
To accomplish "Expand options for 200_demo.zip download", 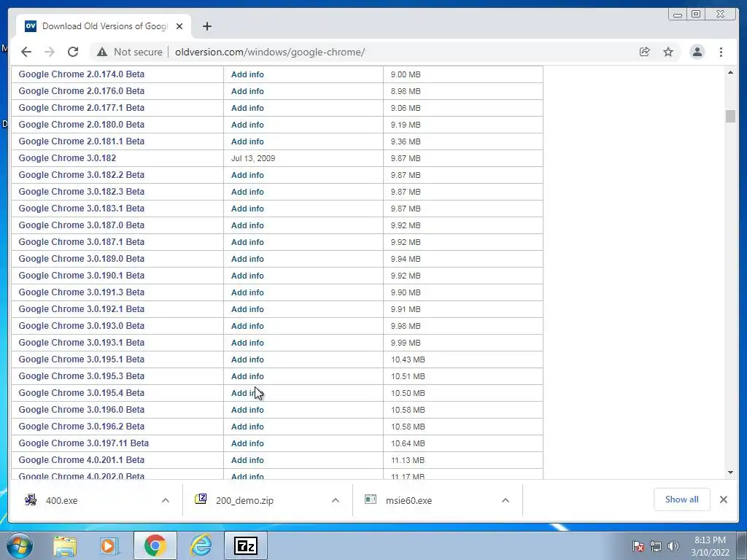I will [x=336, y=500].
